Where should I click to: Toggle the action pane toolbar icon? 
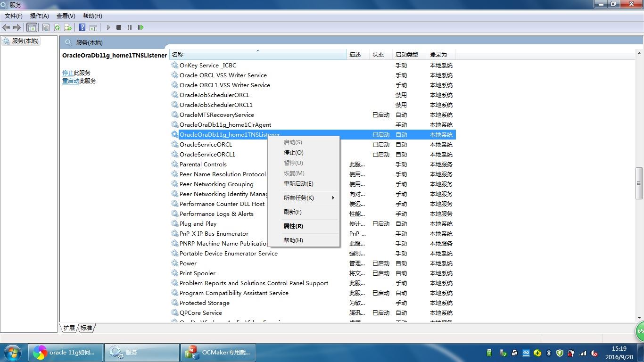click(93, 27)
